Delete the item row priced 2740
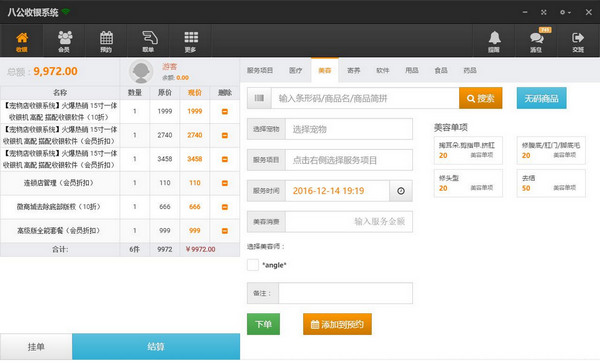This screenshot has width=600, height=363. pos(225,135)
